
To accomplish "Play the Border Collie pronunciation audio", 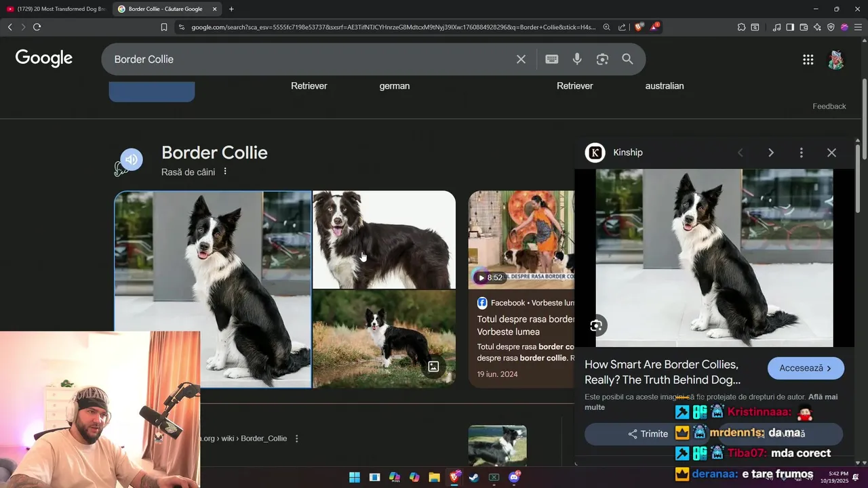I will click(x=132, y=160).
